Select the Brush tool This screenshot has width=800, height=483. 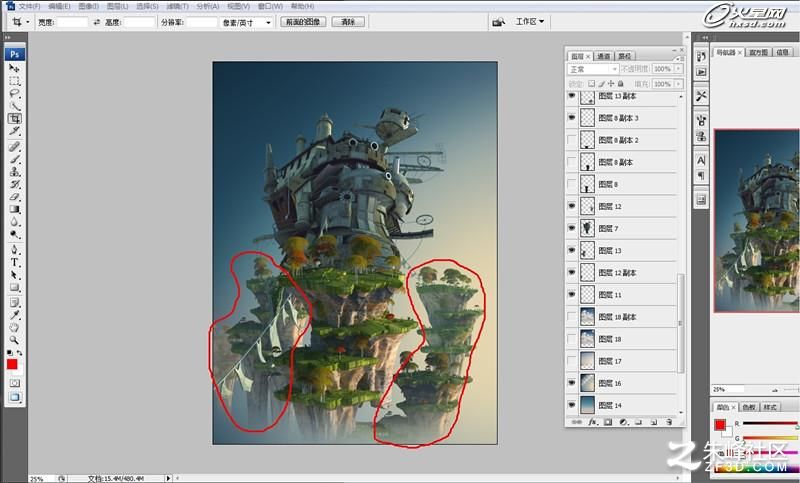click(14, 159)
